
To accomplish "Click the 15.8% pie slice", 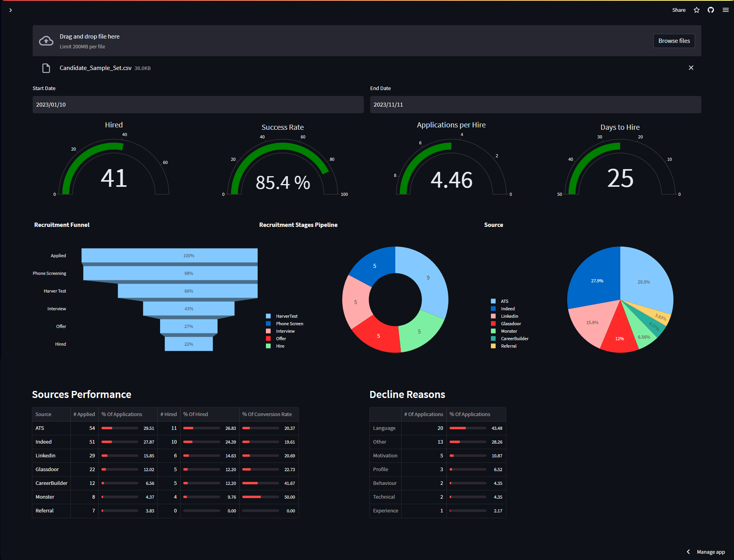I will 592,322.
